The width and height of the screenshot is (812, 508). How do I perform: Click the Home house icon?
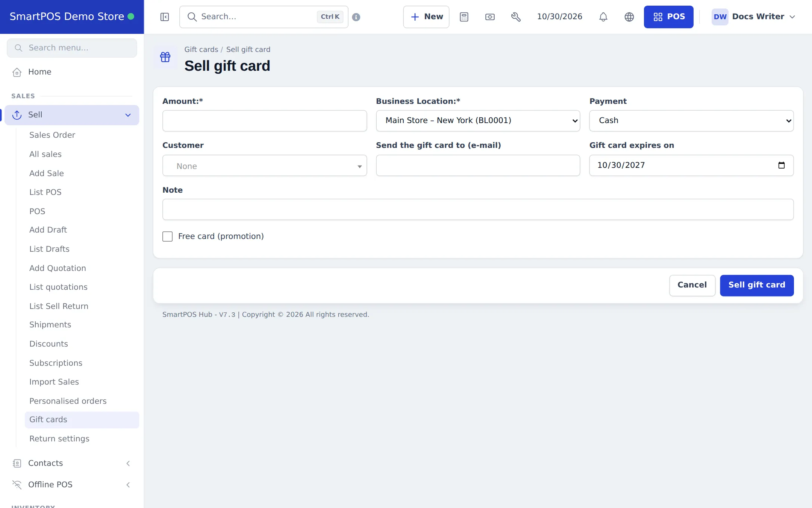click(x=17, y=72)
